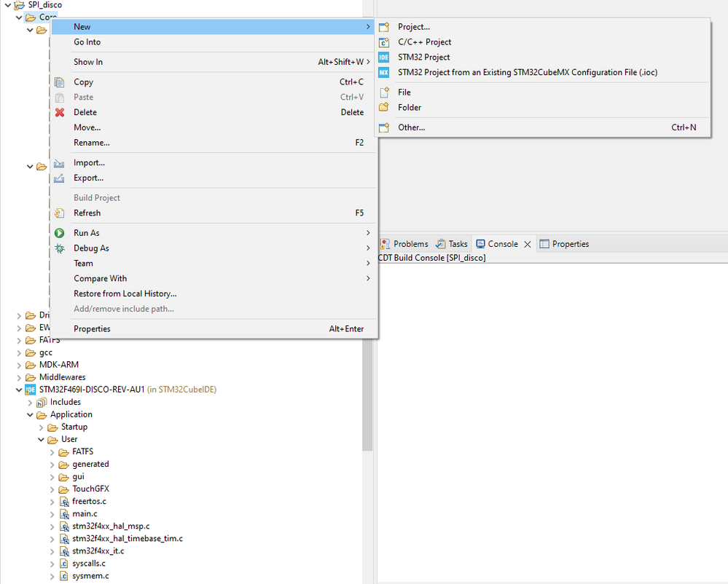Expand the Includes node
Viewport: 728px width, 584px height.
click(x=30, y=402)
